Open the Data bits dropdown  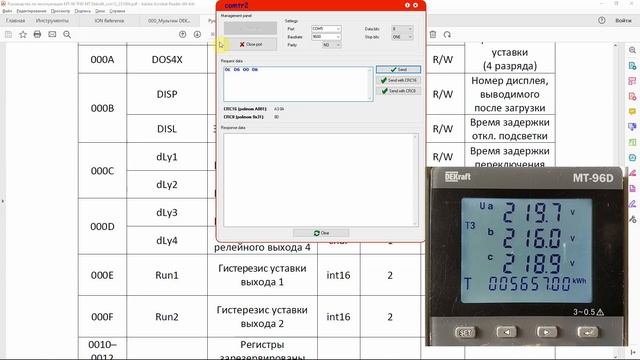tap(402, 29)
